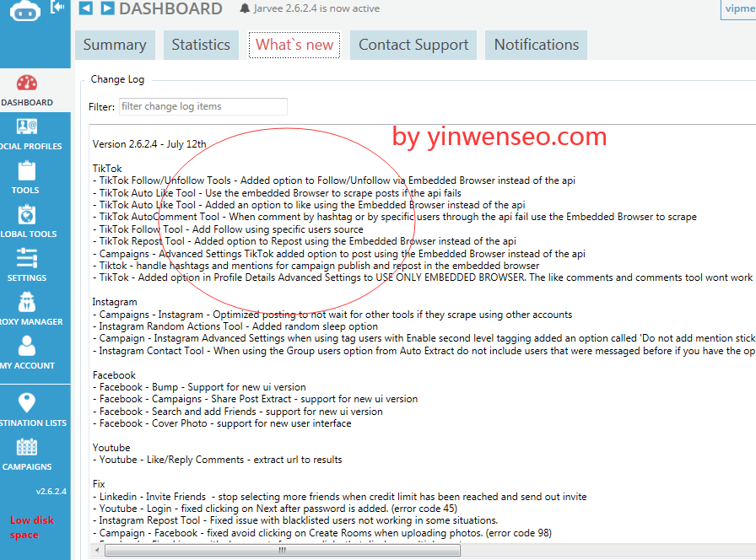Select the What's new tab
The height and width of the screenshot is (560, 756).
(x=294, y=45)
